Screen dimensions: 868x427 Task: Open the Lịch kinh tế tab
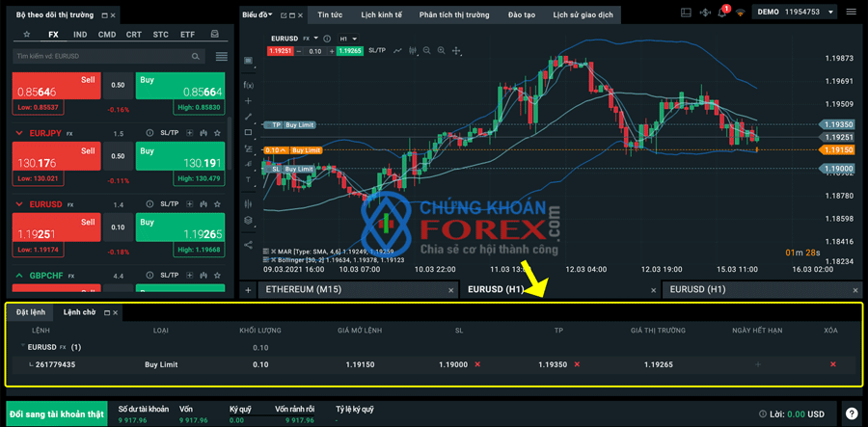tap(381, 14)
